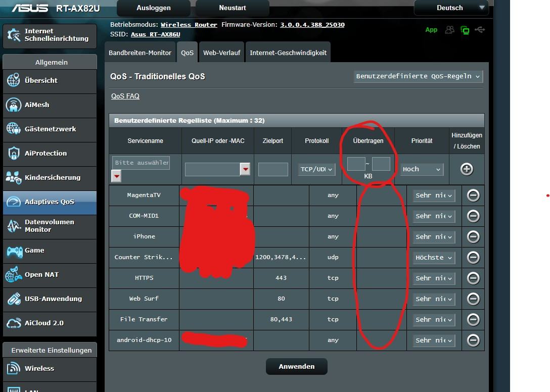This screenshot has height=392, width=550.
Task: Focus the Zielport input field
Action: (273, 169)
